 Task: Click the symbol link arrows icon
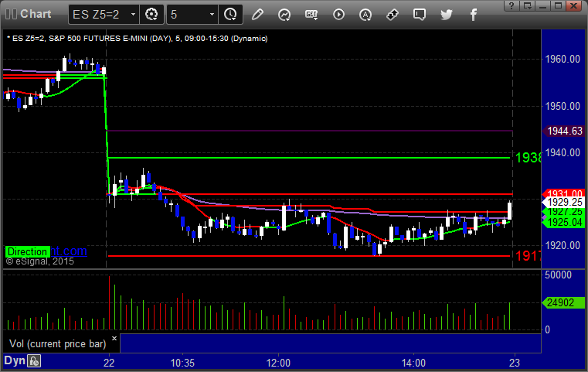[x=393, y=15]
